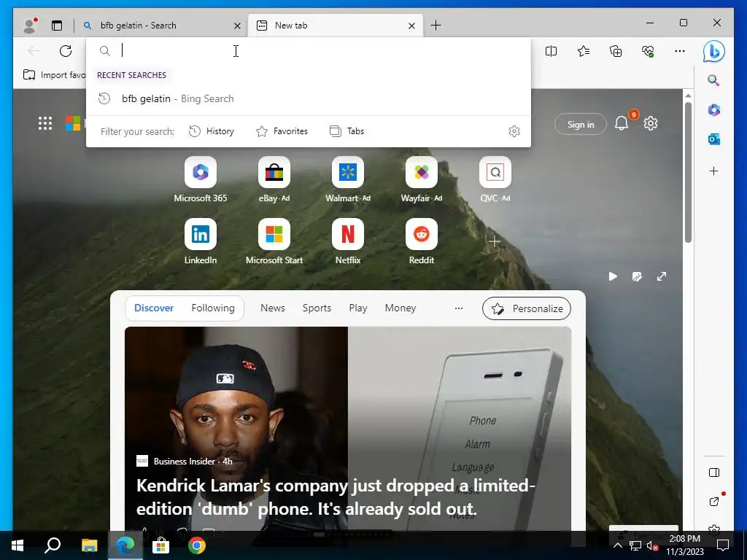
Task: Close the New tab tab
Action: [x=411, y=26]
